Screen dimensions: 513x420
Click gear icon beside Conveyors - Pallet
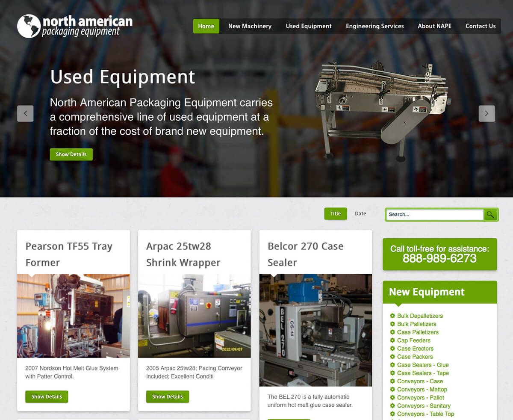(392, 397)
